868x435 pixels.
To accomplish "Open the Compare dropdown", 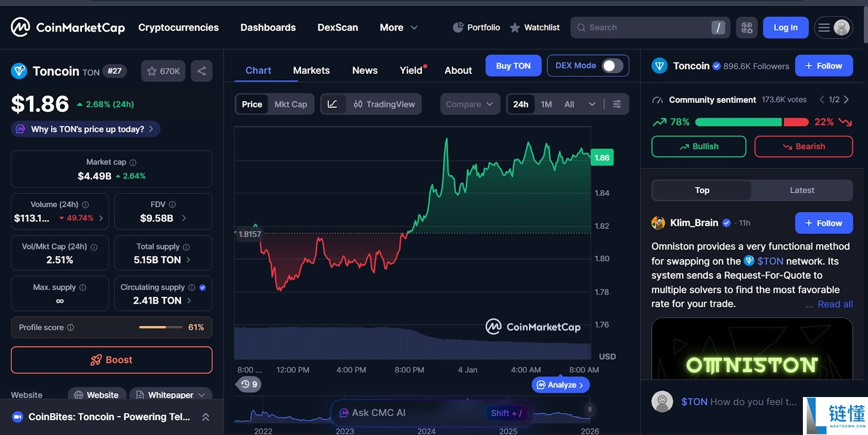I will point(470,104).
